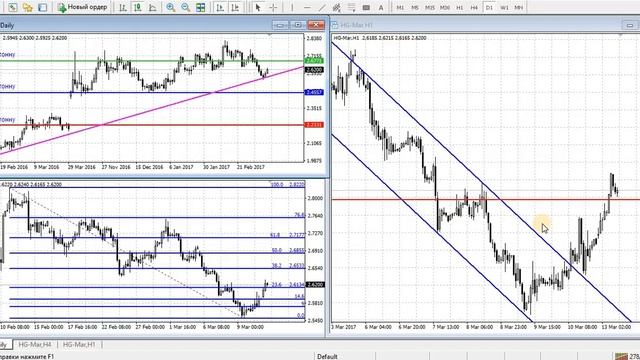
Task: Set timeframe to M5
Action: point(415,7)
